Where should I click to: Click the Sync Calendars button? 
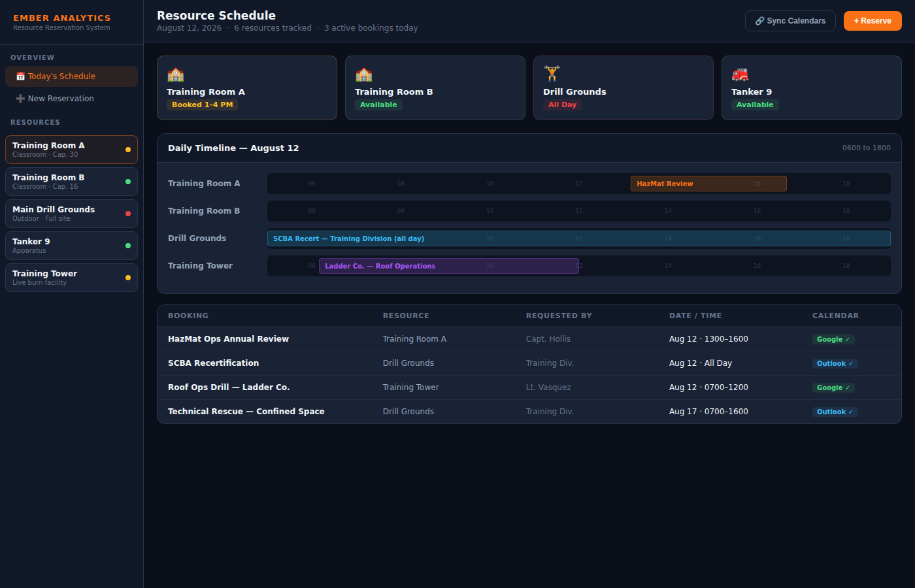coord(790,21)
